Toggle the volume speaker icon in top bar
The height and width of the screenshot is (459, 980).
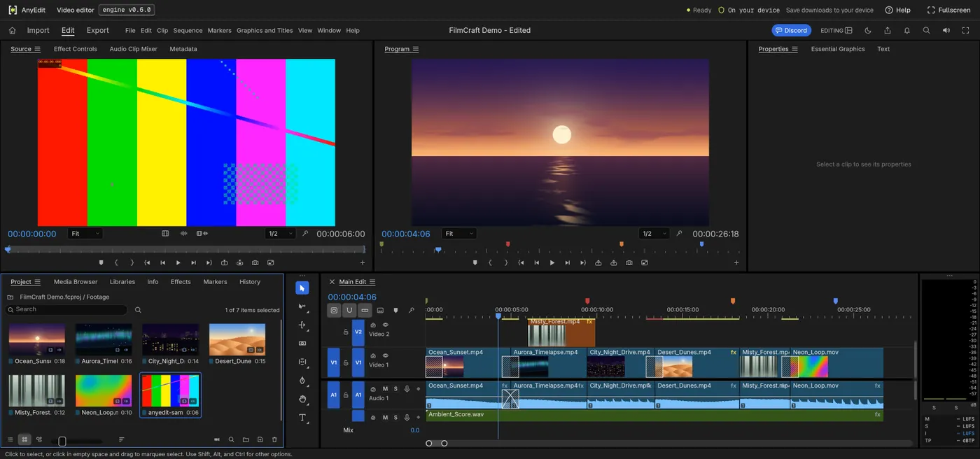[x=946, y=30]
